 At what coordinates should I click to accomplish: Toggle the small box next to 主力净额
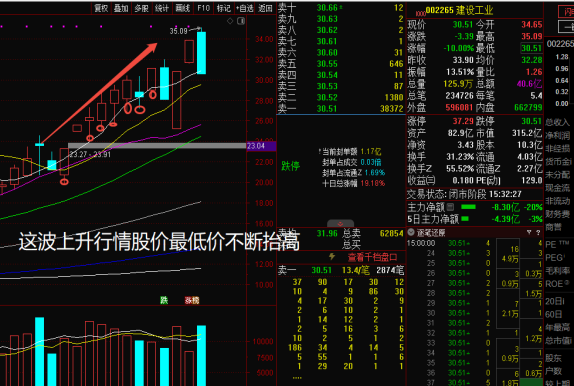[451, 207]
